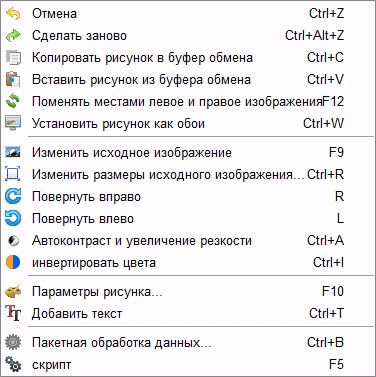Click the rotate left blue arrow icon
The image size is (376, 377).
coord(13,218)
